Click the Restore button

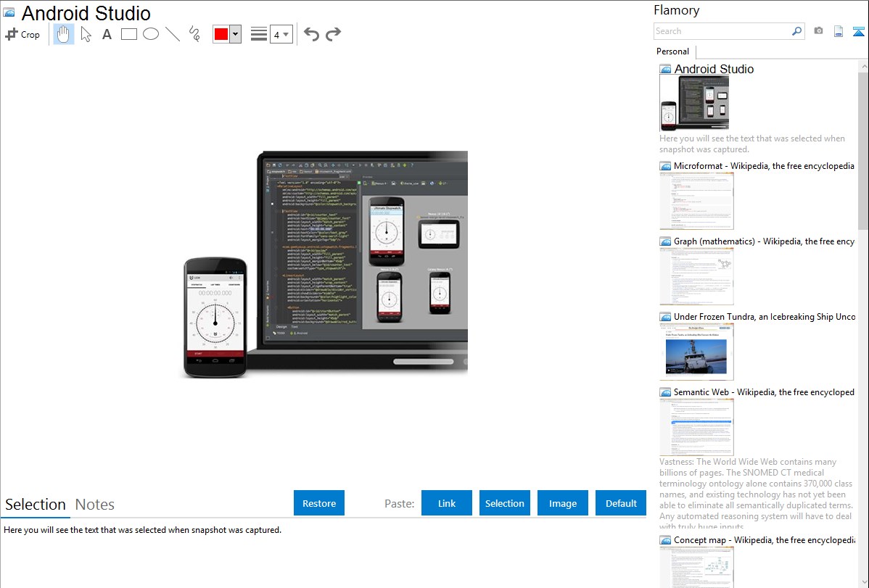click(x=319, y=503)
